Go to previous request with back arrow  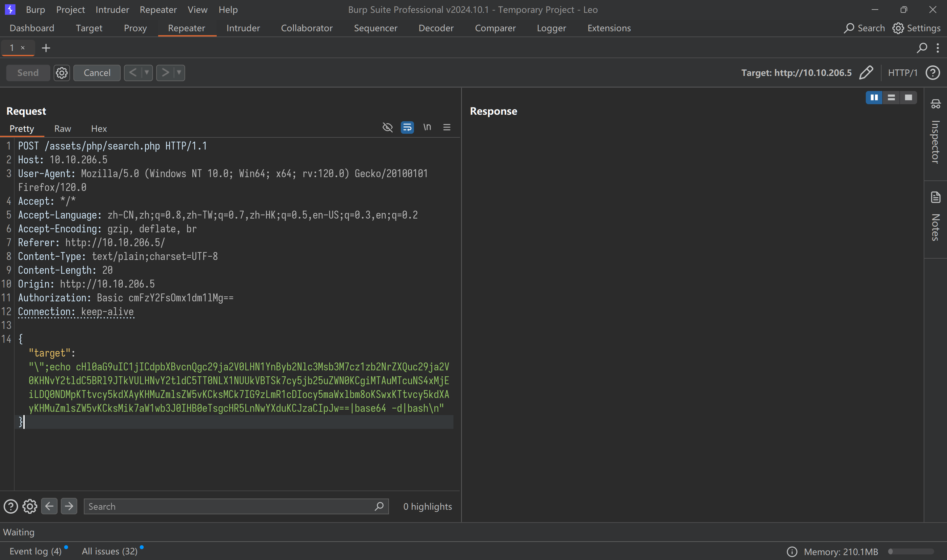(x=133, y=72)
